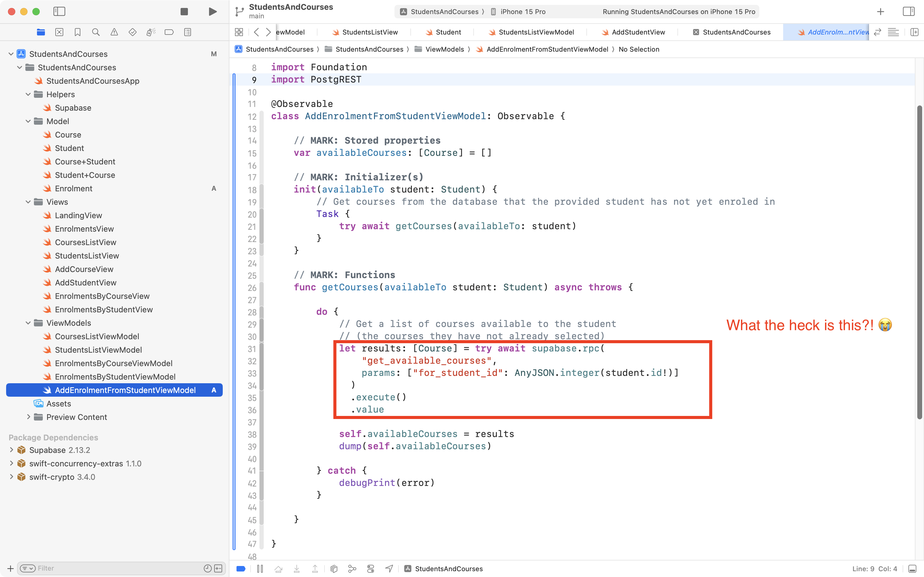Switch to the AddStudentView tab

tap(638, 32)
